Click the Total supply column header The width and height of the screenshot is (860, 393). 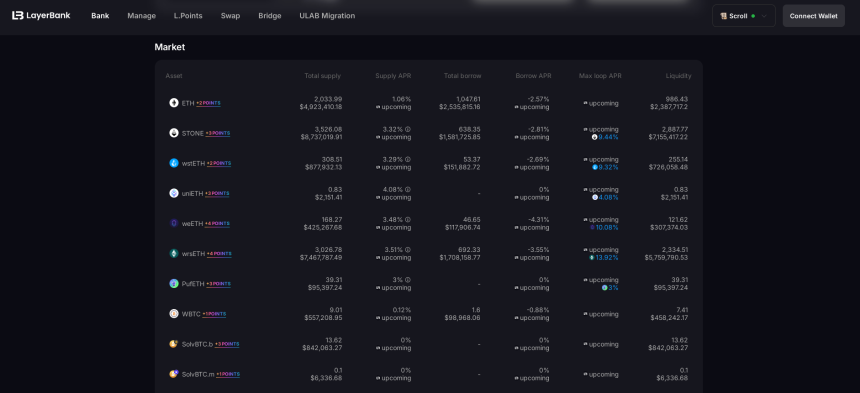click(322, 76)
